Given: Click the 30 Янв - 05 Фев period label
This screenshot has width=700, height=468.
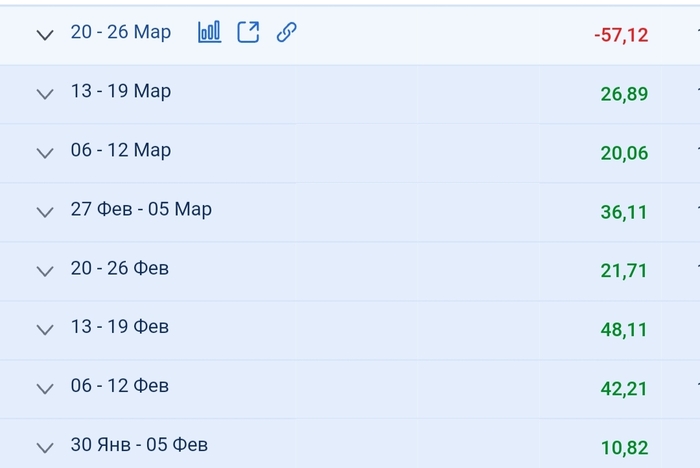Looking at the screenshot, I should [x=139, y=444].
